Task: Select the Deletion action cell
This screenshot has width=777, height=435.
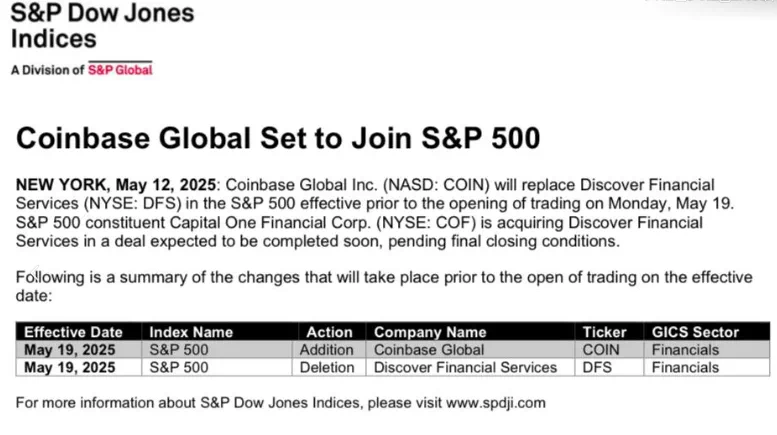Action: point(327,368)
